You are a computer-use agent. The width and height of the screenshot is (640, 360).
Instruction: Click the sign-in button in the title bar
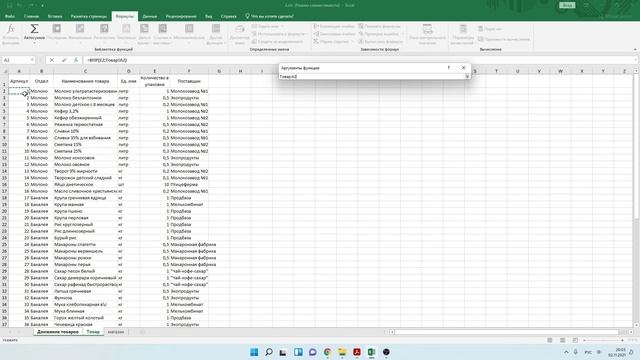coord(567,5)
